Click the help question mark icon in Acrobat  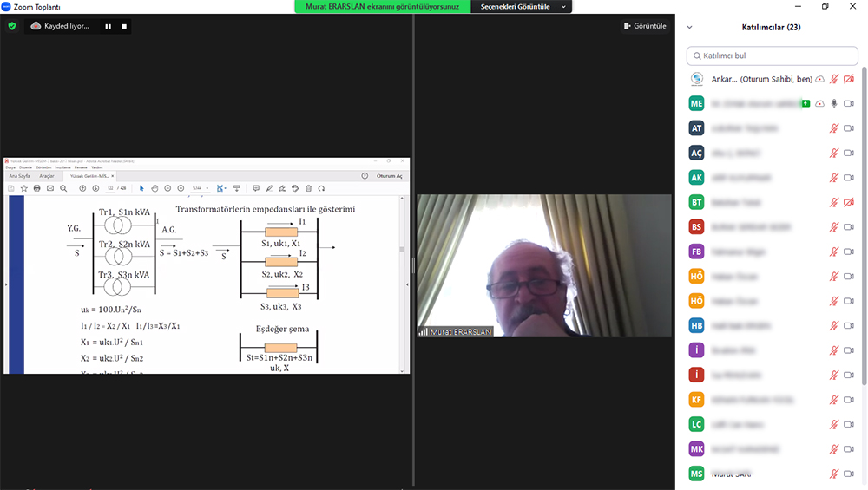(x=365, y=176)
